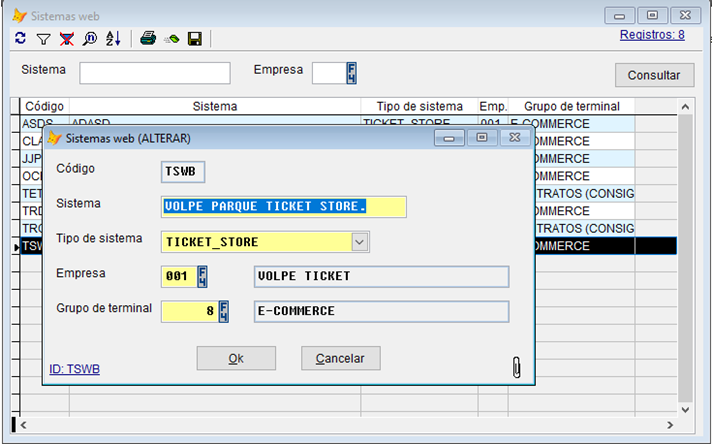
Task: Remove filter with crossed funnel icon
Action: pos(66,38)
